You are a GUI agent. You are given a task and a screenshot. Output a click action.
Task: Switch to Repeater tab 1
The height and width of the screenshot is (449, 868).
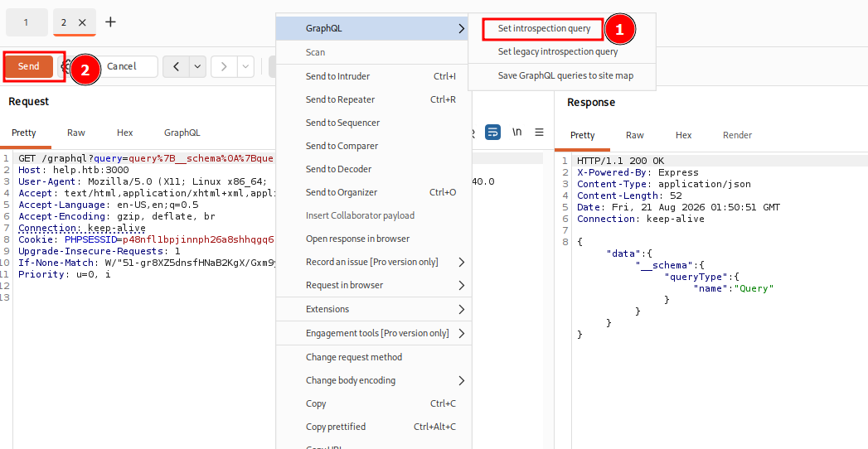[26, 22]
